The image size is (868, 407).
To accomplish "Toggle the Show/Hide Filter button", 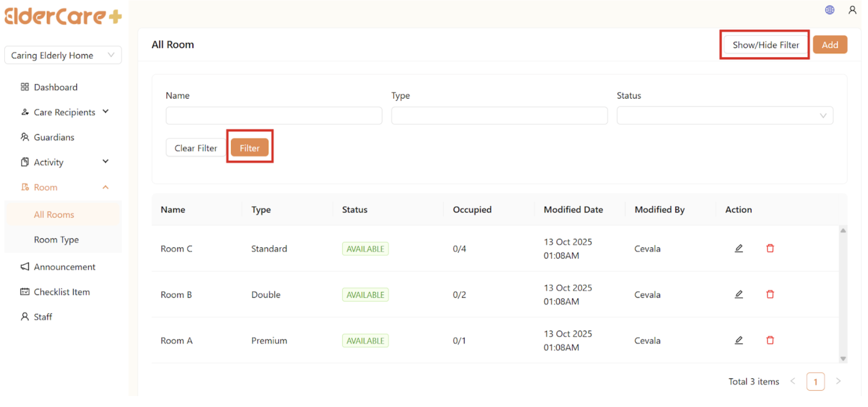I will coord(765,45).
